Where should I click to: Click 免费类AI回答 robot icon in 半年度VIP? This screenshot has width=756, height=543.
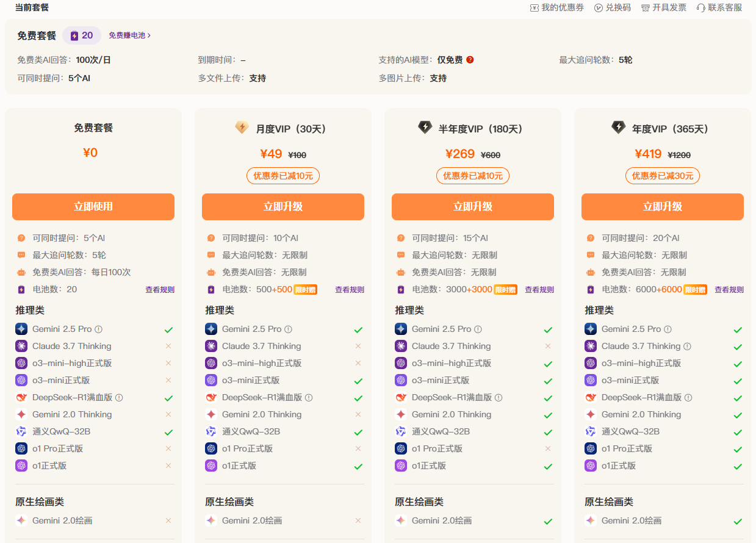click(x=401, y=273)
